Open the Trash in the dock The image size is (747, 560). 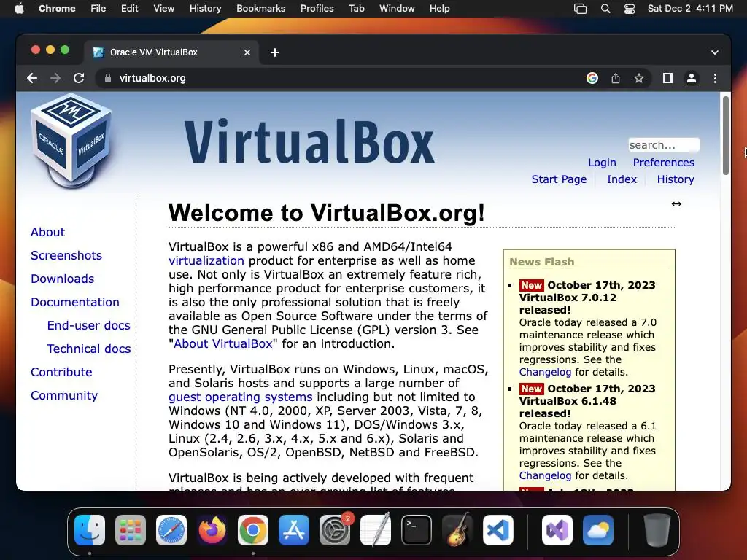(657, 530)
